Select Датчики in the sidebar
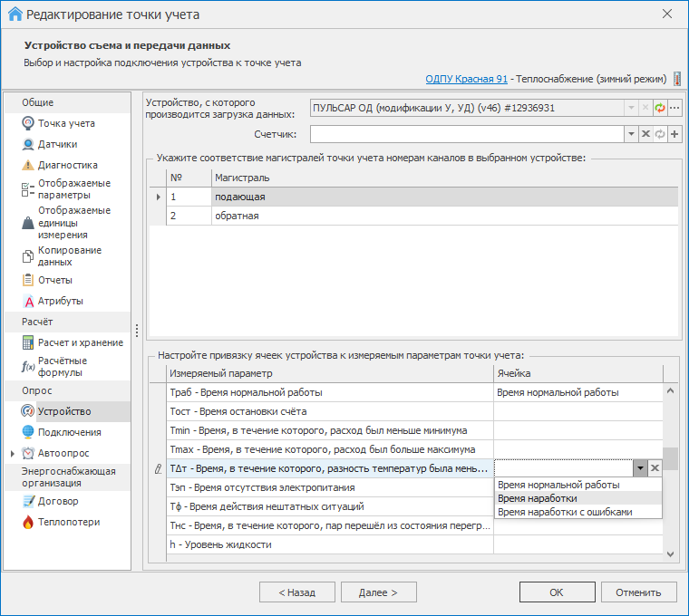 [56, 144]
